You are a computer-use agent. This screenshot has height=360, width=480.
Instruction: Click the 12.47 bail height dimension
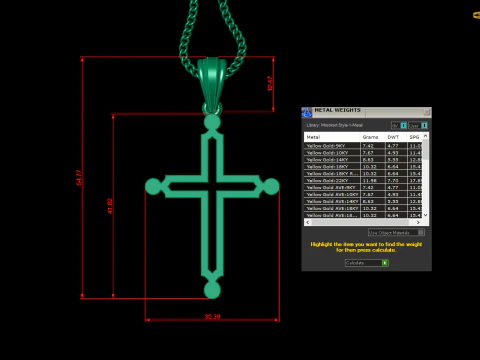(270, 84)
